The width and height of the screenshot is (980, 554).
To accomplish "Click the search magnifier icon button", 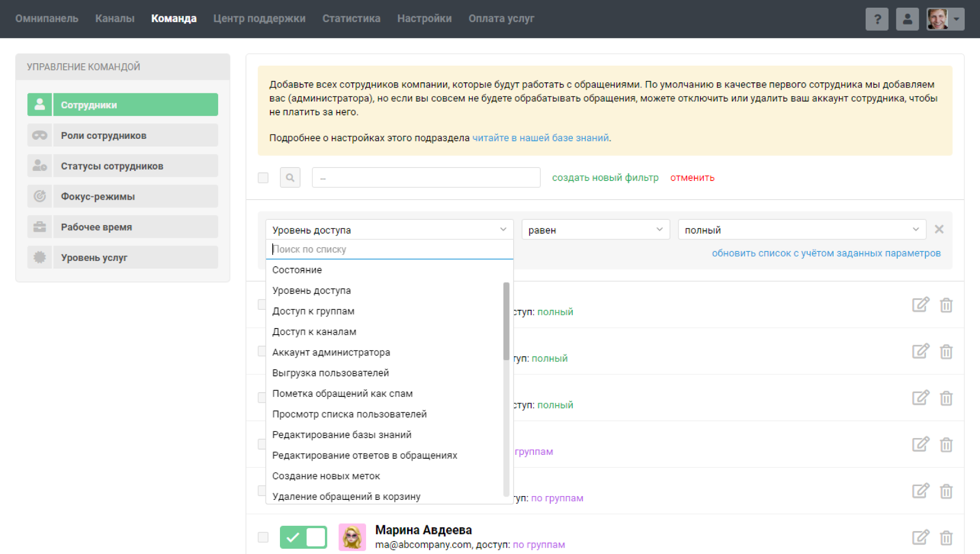I will click(290, 178).
